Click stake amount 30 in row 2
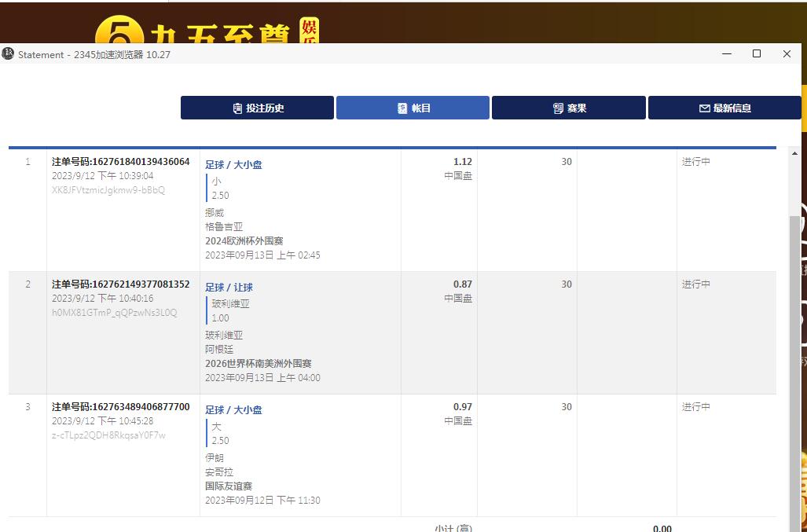 [566, 284]
